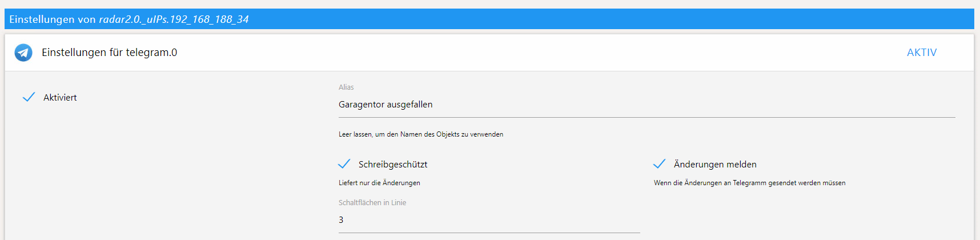980x240 pixels.
Task: Click the italic radar2.0 object ID
Action: click(x=174, y=19)
